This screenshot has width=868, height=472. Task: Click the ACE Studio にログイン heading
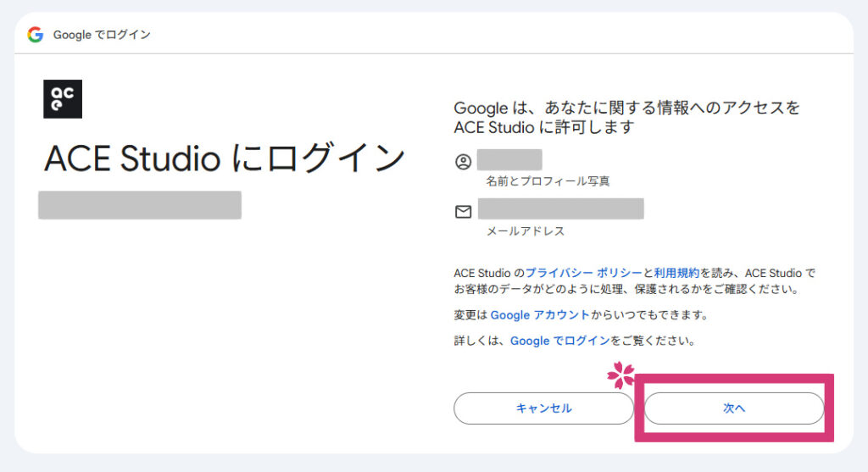(x=225, y=158)
